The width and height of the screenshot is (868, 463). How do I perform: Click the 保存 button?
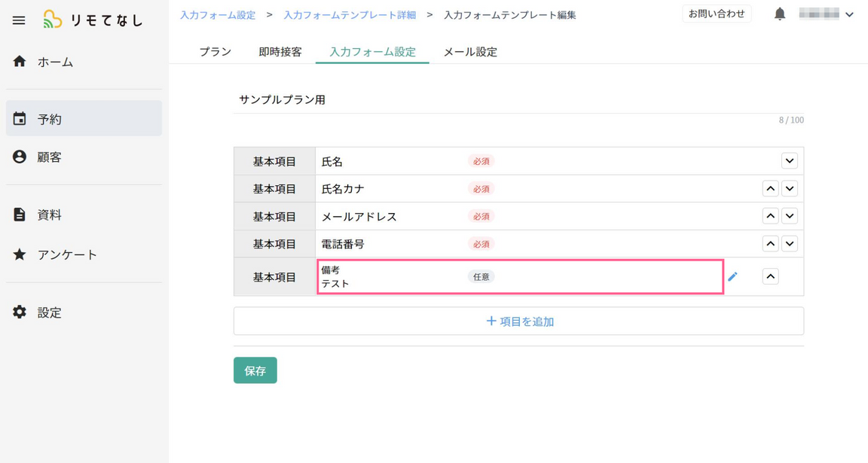coord(255,370)
